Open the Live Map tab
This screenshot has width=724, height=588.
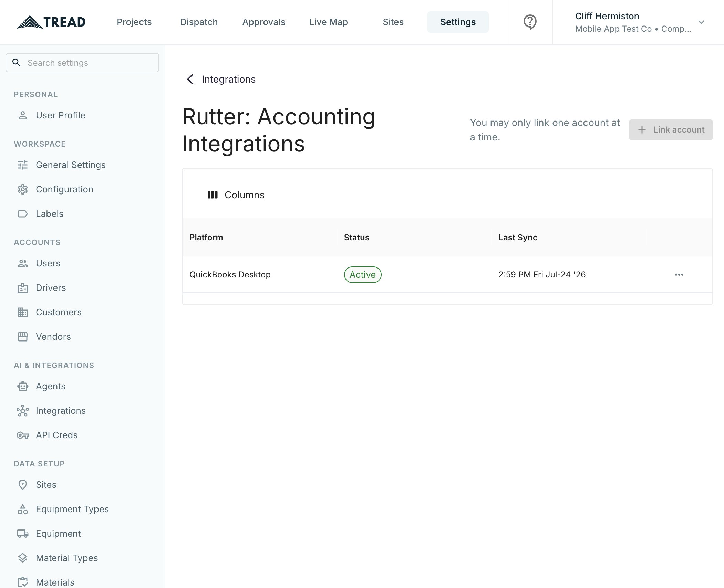tap(329, 22)
